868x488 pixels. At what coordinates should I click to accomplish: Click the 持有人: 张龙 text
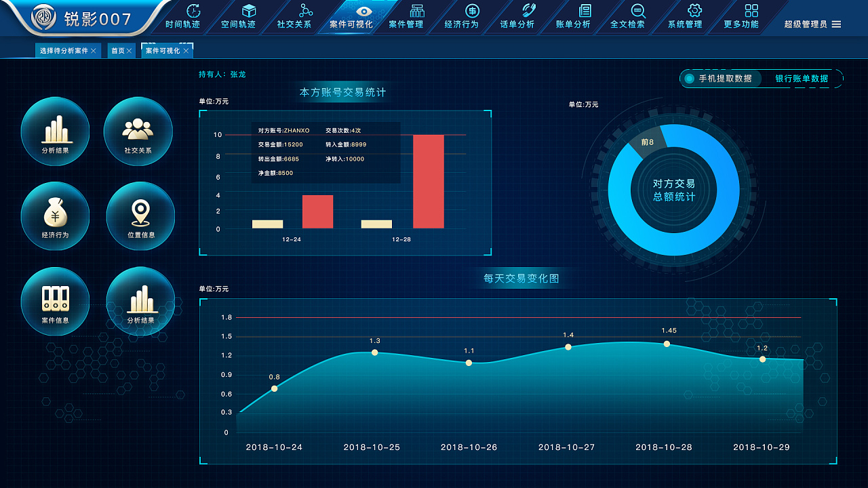222,75
